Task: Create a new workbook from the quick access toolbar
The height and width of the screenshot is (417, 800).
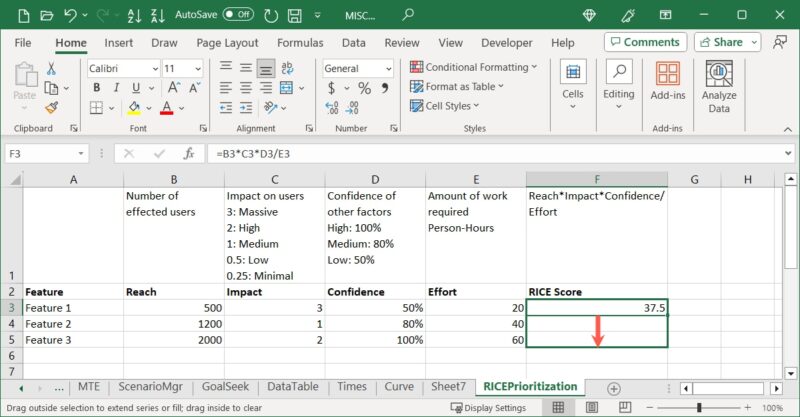Action: click(24, 15)
